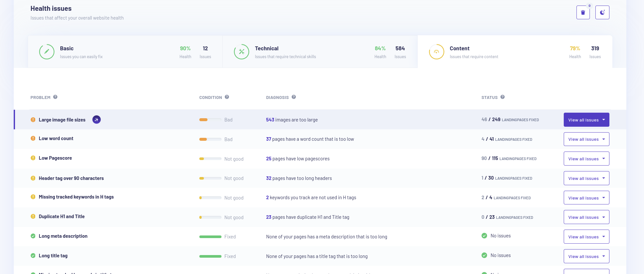Select the Low Pagescore problem name
This screenshot has width=644, height=274.
coord(55,158)
